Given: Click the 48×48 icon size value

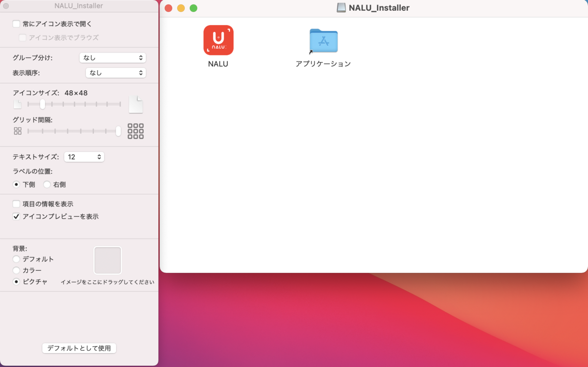Looking at the screenshot, I should tap(76, 93).
